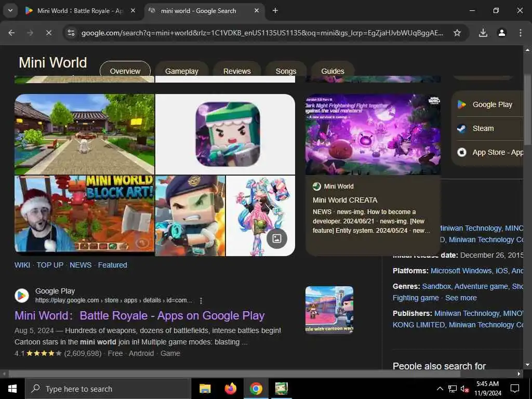Image resolution: width=532 pixels, height=399 pixels.
Task: Expand genres with See more
Action: 461,298
